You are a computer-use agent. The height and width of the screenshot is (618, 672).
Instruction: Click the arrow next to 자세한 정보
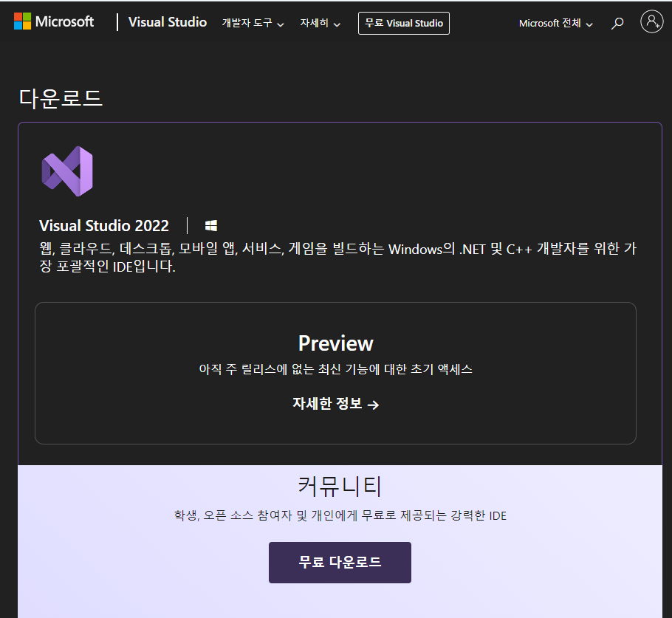(x=373, y=405)
